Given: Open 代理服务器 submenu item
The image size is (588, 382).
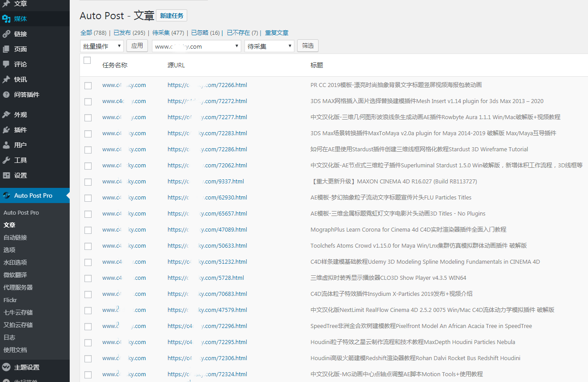Looking at the screenshot, I should [x=18, y=287].
